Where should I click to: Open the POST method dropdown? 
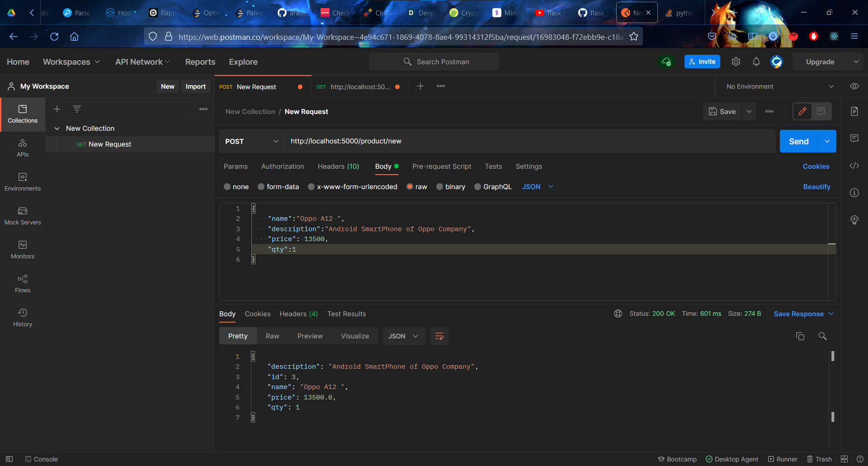pyautogui.click(x=251, y=142)
